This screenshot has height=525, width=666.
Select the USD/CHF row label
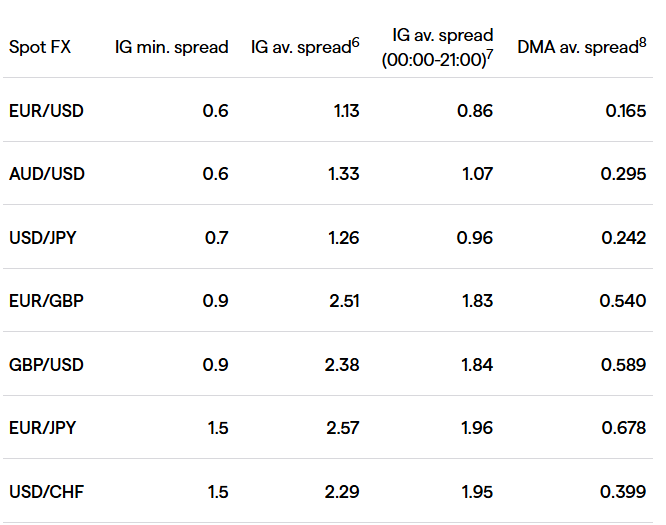click(46, 491)
